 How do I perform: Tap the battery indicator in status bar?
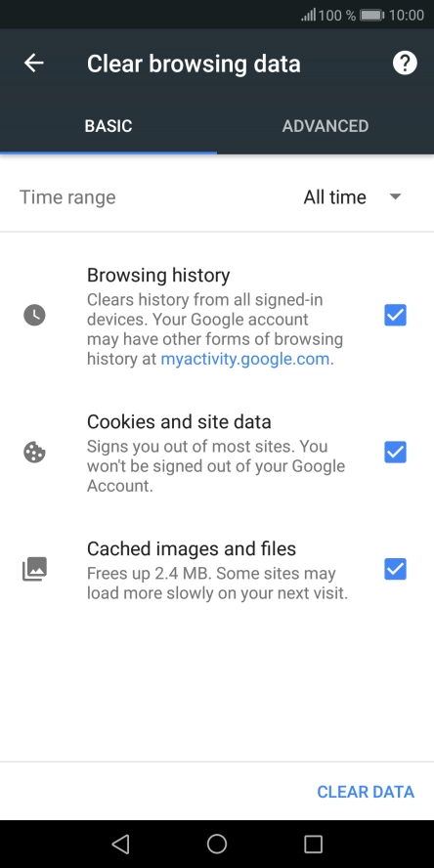coord(372,16)
